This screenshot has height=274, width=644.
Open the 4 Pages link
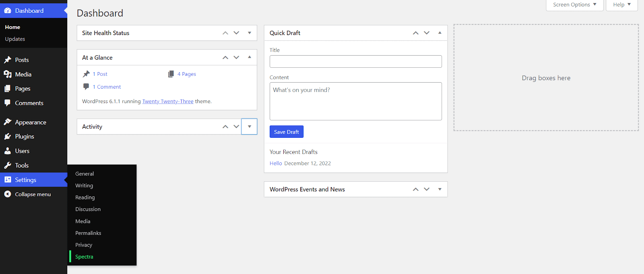pyautogui.click(x=187, y=74)
